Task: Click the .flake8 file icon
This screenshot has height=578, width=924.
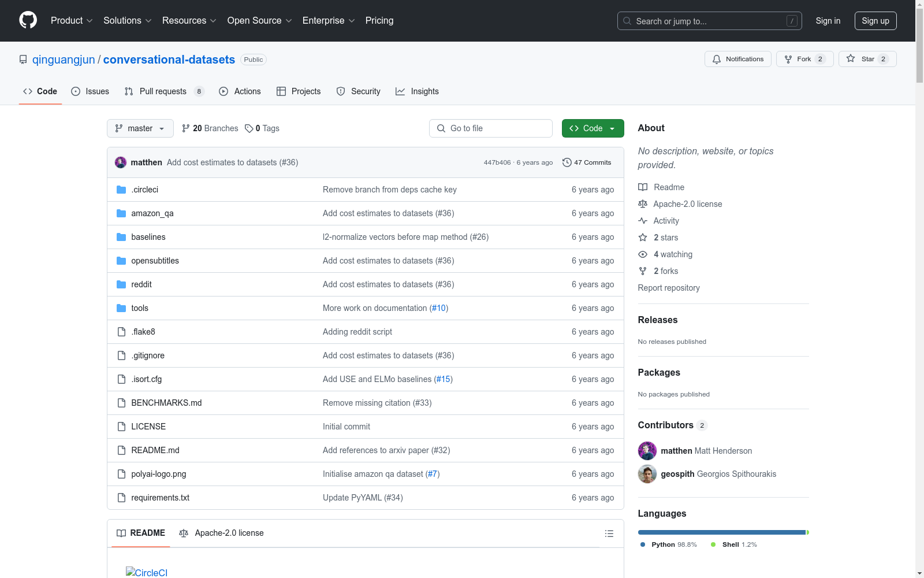Action: point(121,332)
